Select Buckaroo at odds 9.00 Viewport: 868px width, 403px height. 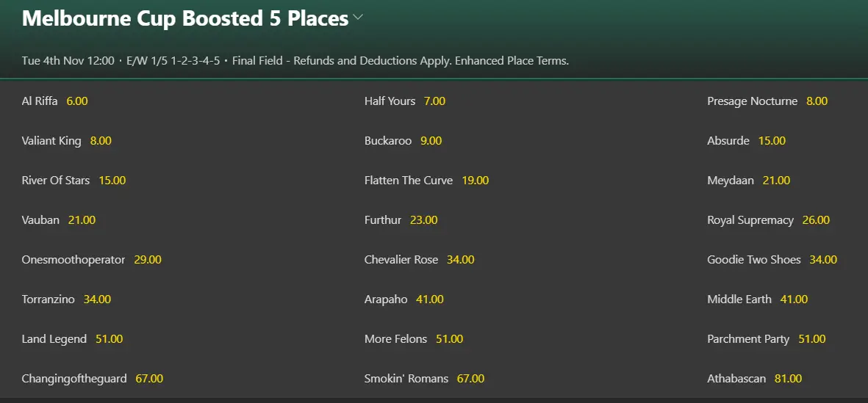[x=431, y=141]
